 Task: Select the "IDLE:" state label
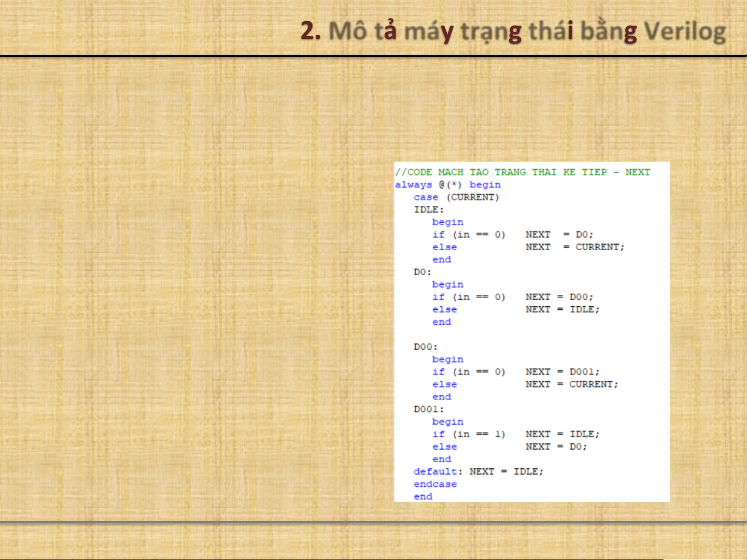[x=429, y=210]
